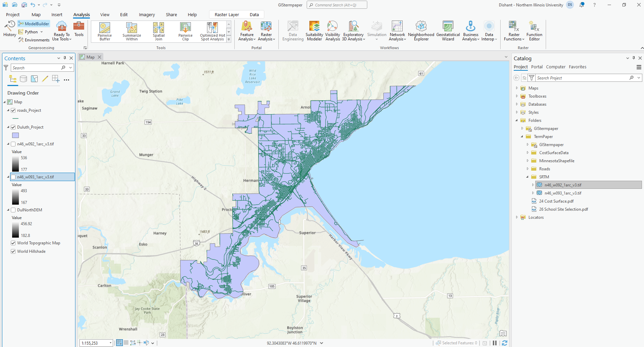List layers by snapping
Image resolution: width=644 pixels, height=347 pixels.
[56, 79]
